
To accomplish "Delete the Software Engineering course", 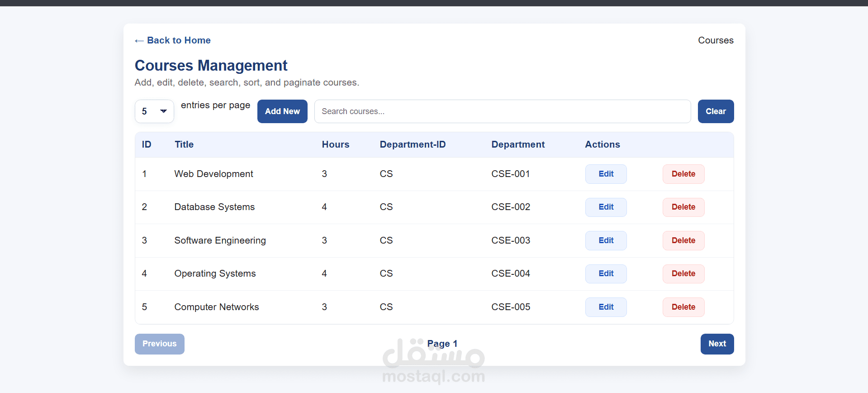I will (683, 240).
